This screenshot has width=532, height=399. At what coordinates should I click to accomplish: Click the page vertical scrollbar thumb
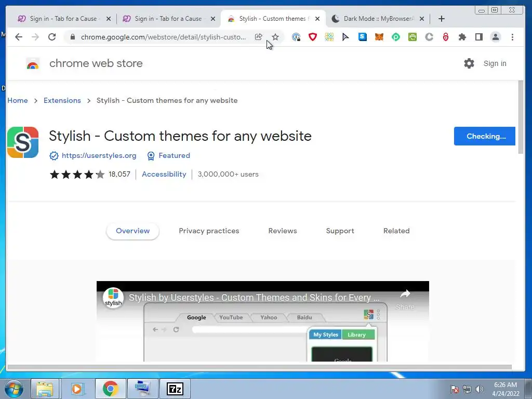point(521,117)
